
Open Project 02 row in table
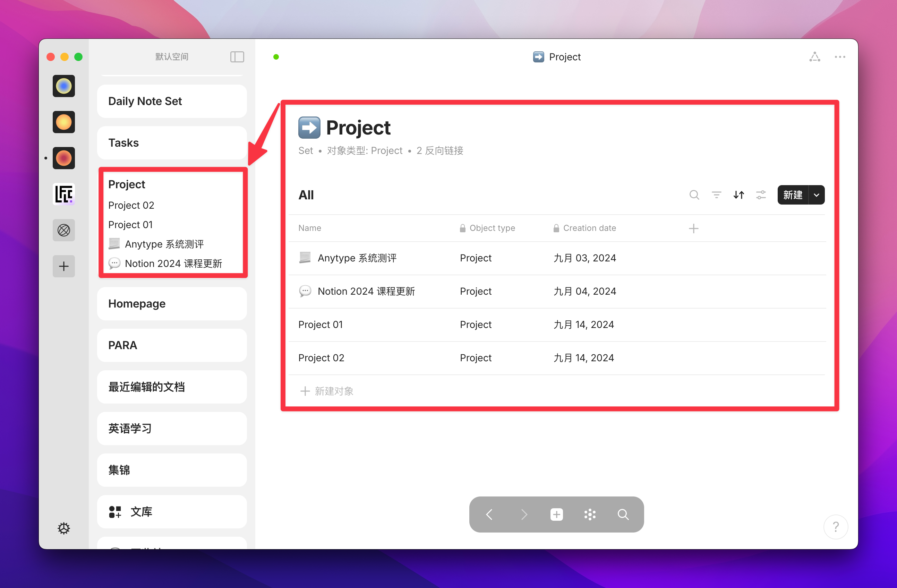pyautogui.click(x=321, y=357)
